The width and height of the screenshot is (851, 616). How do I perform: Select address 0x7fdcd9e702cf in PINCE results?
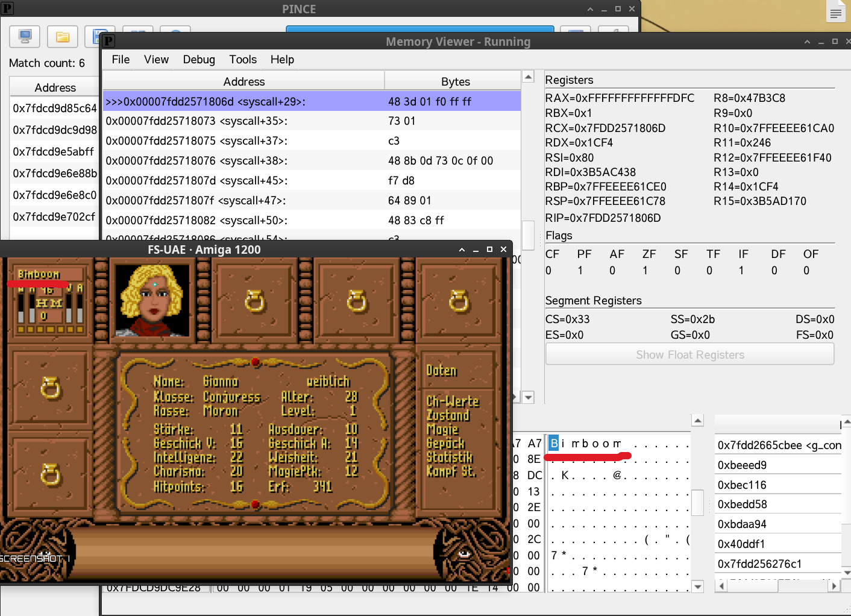tap(55, 217)
